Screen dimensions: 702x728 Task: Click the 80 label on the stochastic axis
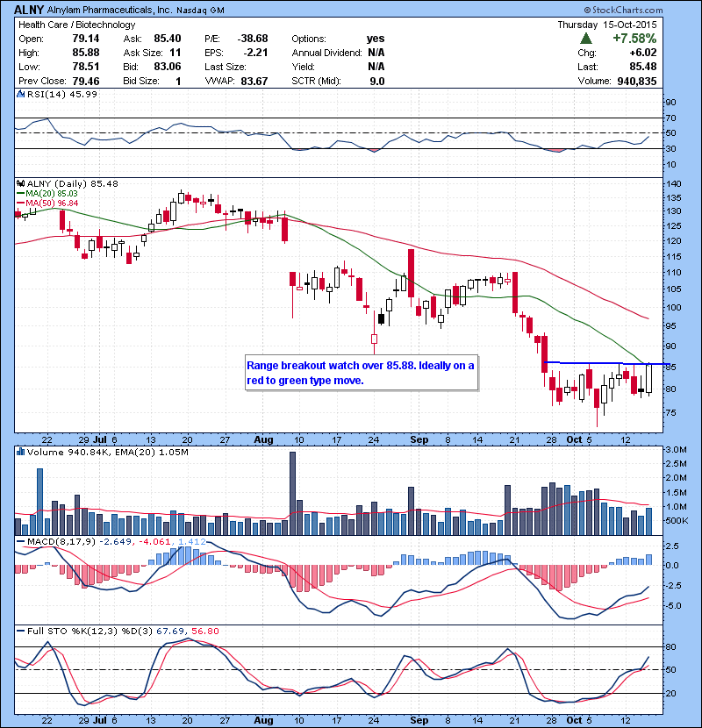click(671, 646)
